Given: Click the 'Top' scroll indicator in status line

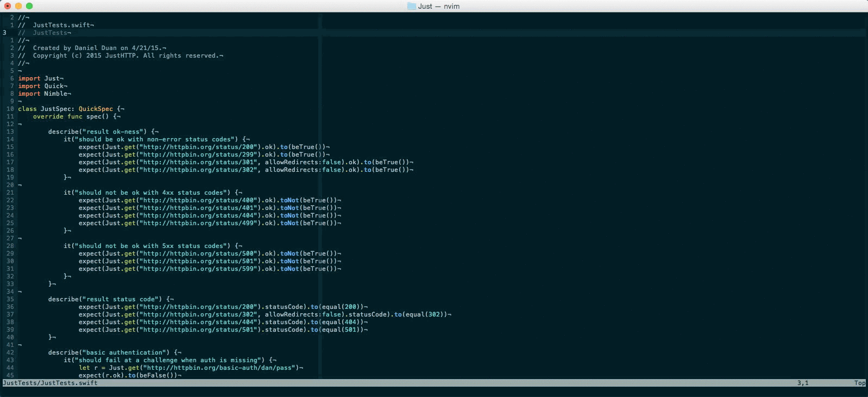Looking at the screenshot, I should pyautogui.click(x=859, y=383).
